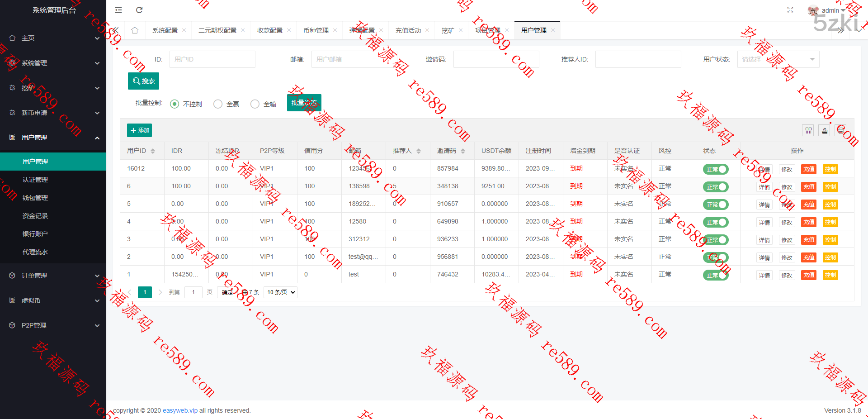Change the 10 条/页 page size dropdown
868x419 pixels.
[x=280, y=292]
